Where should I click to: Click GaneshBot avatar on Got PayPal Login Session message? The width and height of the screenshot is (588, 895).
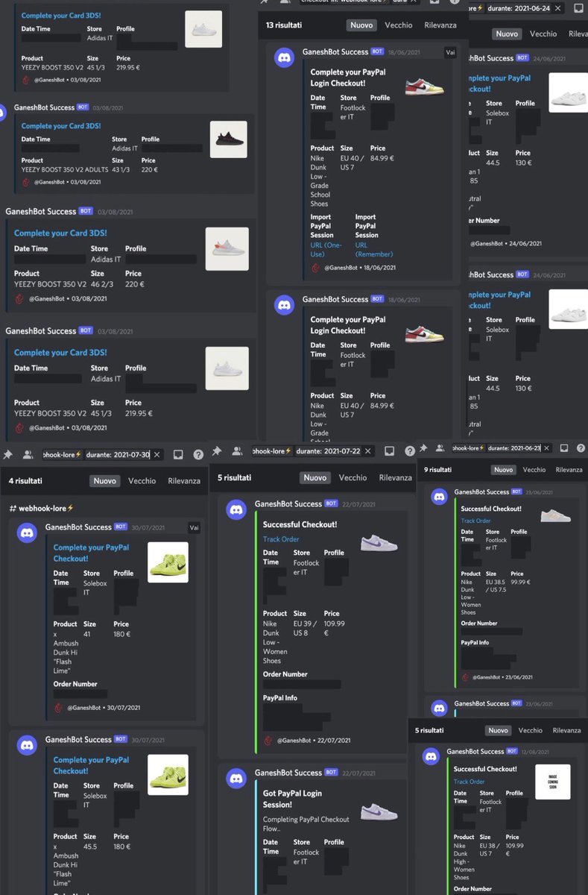point(237,779)
